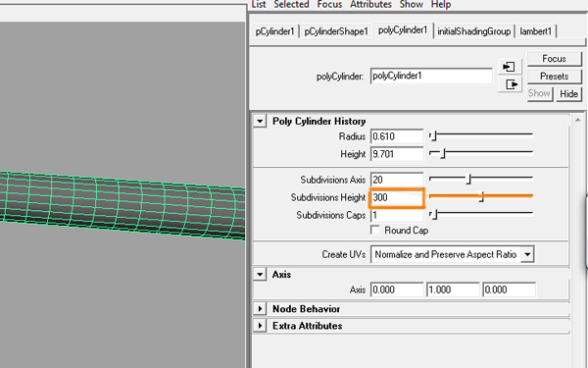
Task: Open the Create UVs dropdown
Action: 452,254
